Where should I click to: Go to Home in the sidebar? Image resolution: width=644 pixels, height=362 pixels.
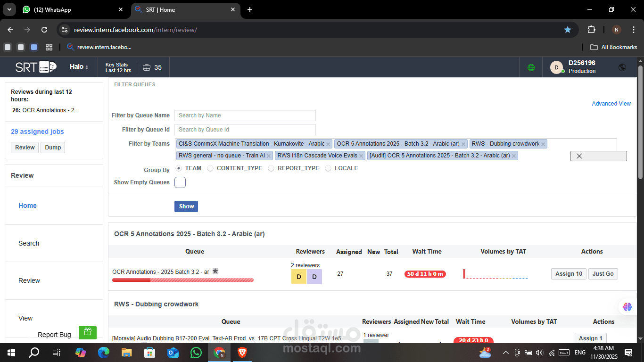(x=27, y=206)
